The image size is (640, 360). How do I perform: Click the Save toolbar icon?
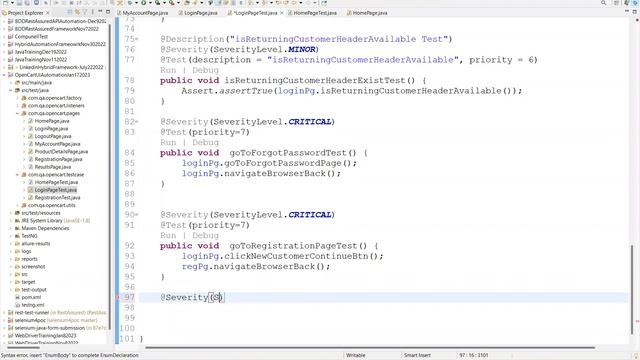click(x=19, y=3)
